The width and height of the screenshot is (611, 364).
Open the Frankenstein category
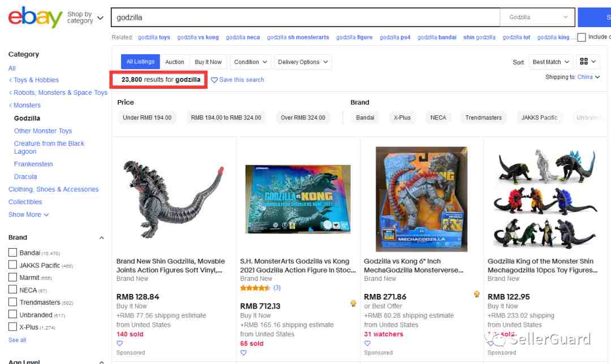(x=33, y=164)
